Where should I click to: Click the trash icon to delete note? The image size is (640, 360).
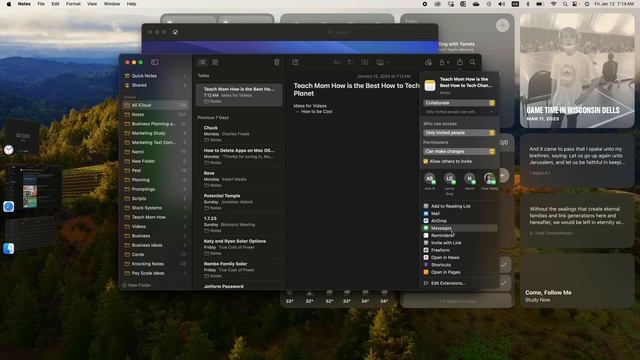pyautogui.click(x=277, y=62)
